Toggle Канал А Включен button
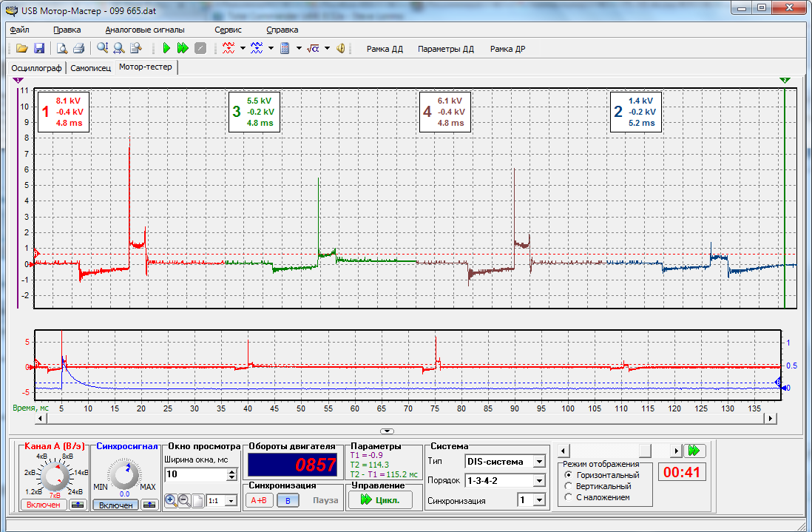812x532 pixels. tap(44, 505)
